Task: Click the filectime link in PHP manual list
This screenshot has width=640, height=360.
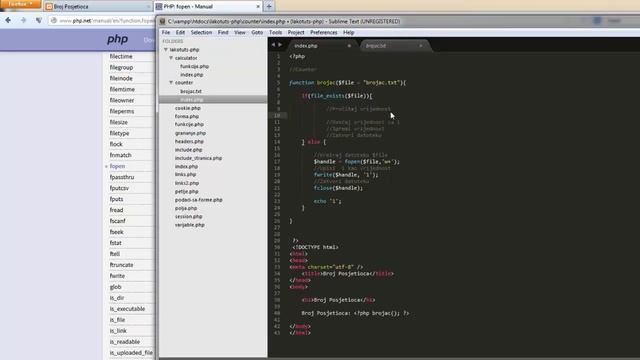Action: pos(121,56)
